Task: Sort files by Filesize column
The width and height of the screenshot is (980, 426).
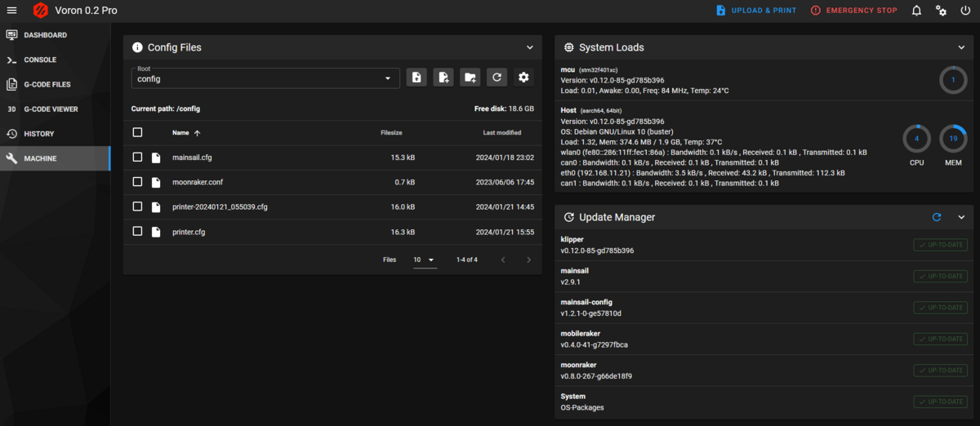Action: pyautogui.click(x=391, y=132)
